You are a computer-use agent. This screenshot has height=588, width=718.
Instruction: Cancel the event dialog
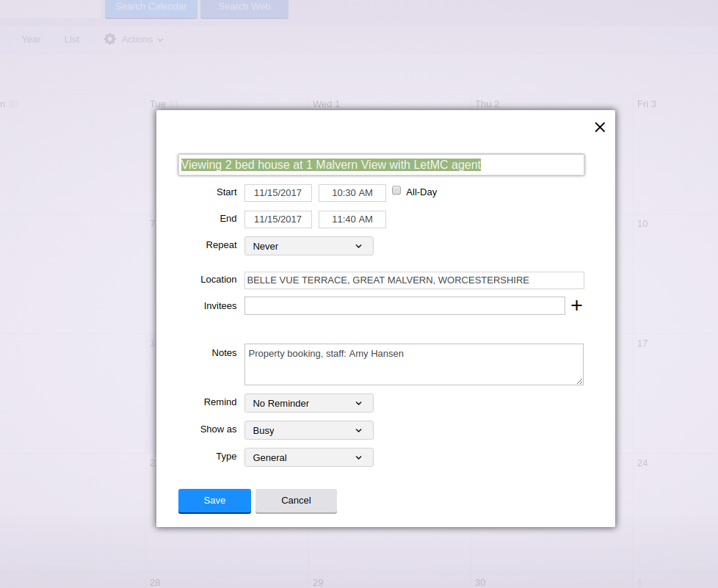click(x=296, y=501)
